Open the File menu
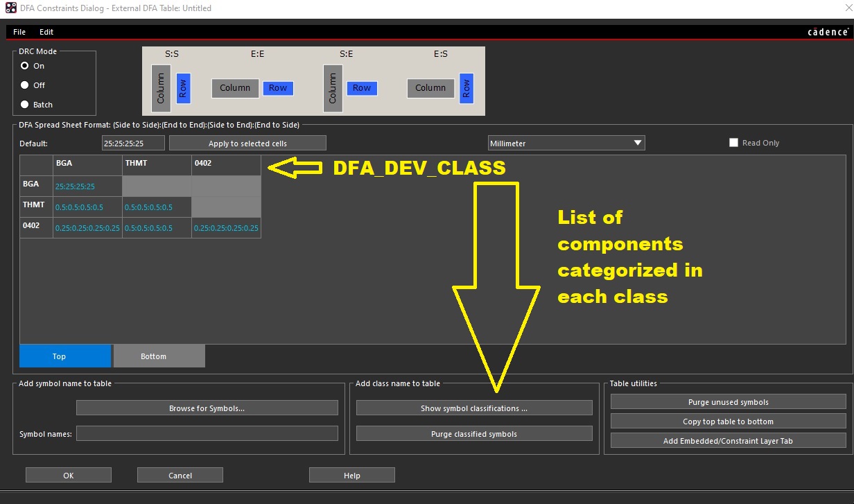Screen dimensions: 854x504 click(19, 32)
